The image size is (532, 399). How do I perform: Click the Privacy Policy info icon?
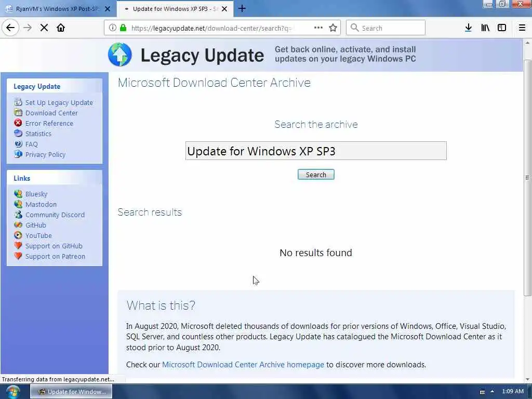click(x=18, y=154)
